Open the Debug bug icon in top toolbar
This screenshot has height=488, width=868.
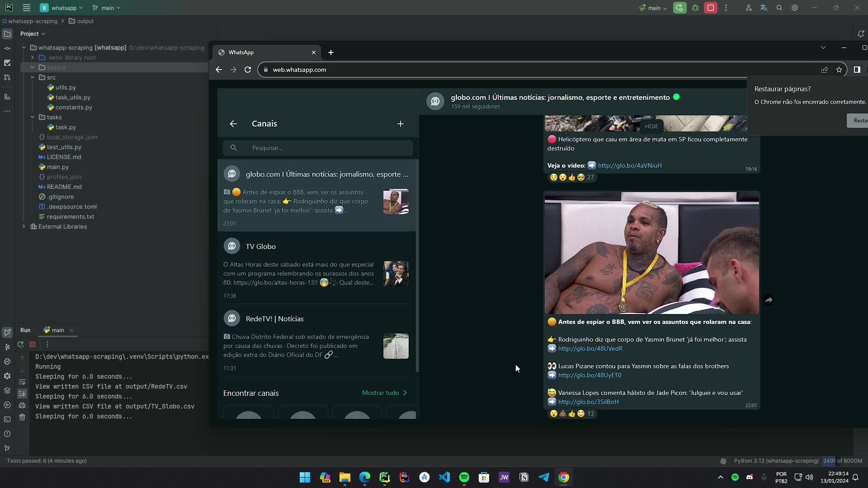pos(695,8)
